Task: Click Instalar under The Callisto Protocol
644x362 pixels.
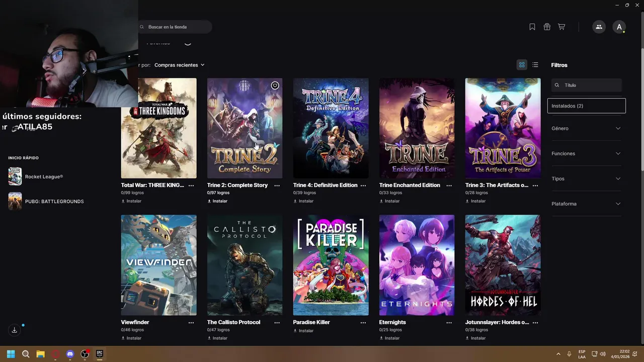Action: 217,338
